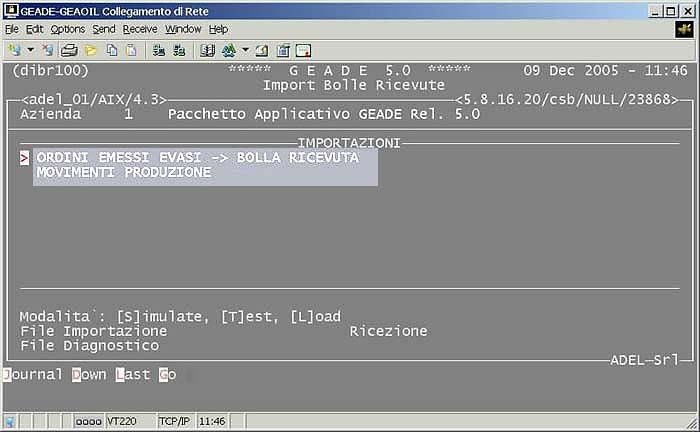Open the File menu
Viewport: 700px width, 432px height.
point(12,29)
